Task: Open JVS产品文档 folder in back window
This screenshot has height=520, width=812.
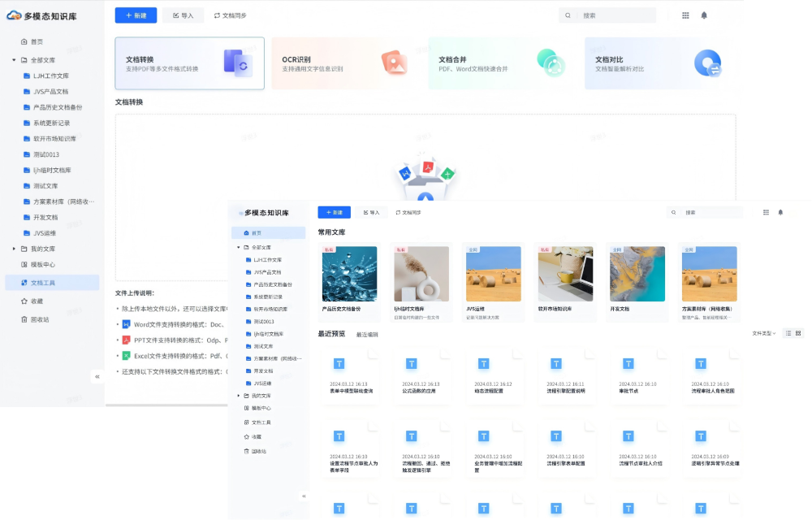Action: pos(46,91)
